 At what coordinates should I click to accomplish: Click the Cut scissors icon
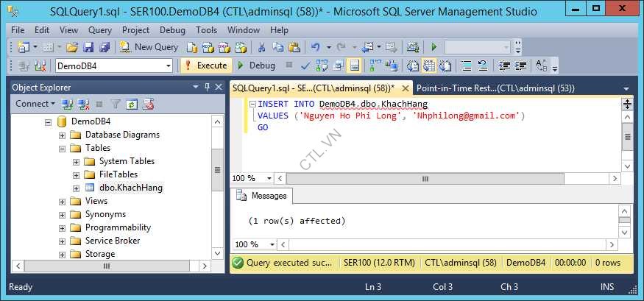(261, 47)
